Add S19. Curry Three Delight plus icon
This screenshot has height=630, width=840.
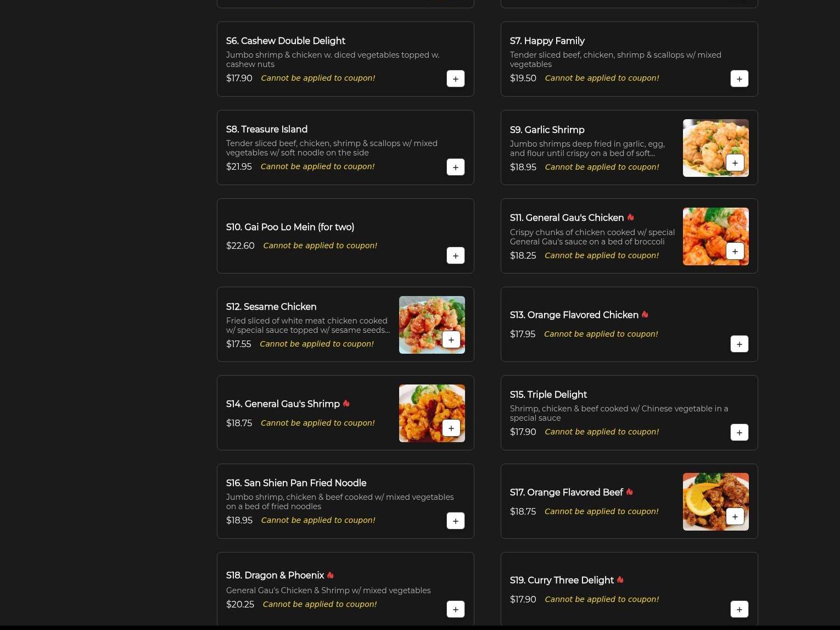[x=740, y=609]
